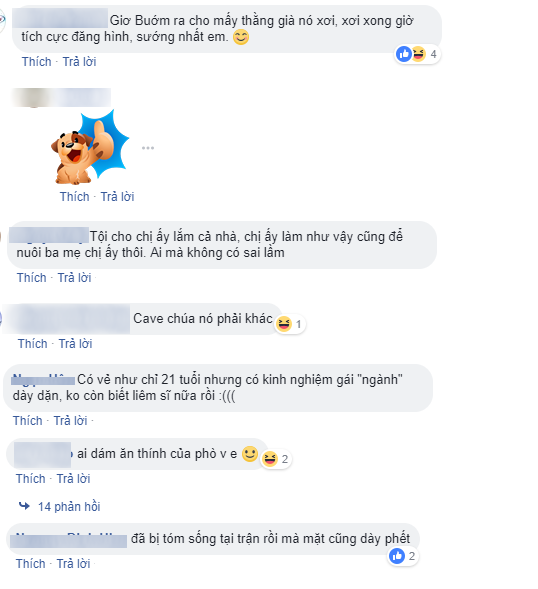
Task: Reply to the 'ai dám ăn thính' comment
Action: click(73, 479)
